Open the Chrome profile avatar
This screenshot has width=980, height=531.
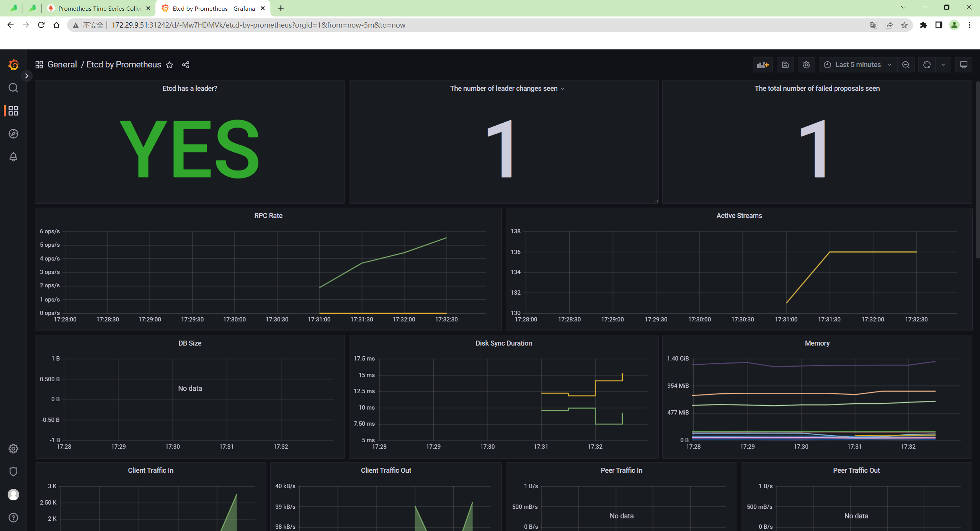(x=954, y=25)
